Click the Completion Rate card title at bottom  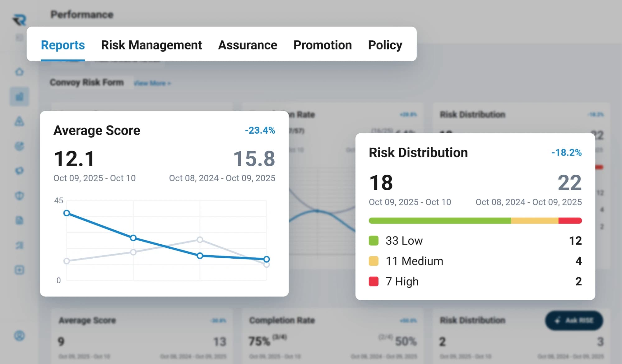coord(282,320)
